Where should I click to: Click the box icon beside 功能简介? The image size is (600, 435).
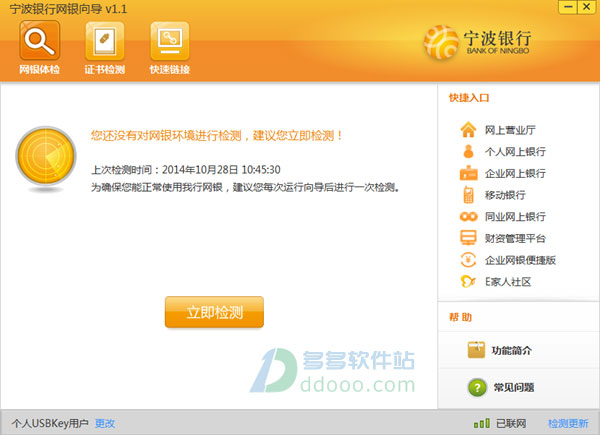(476, 350)
